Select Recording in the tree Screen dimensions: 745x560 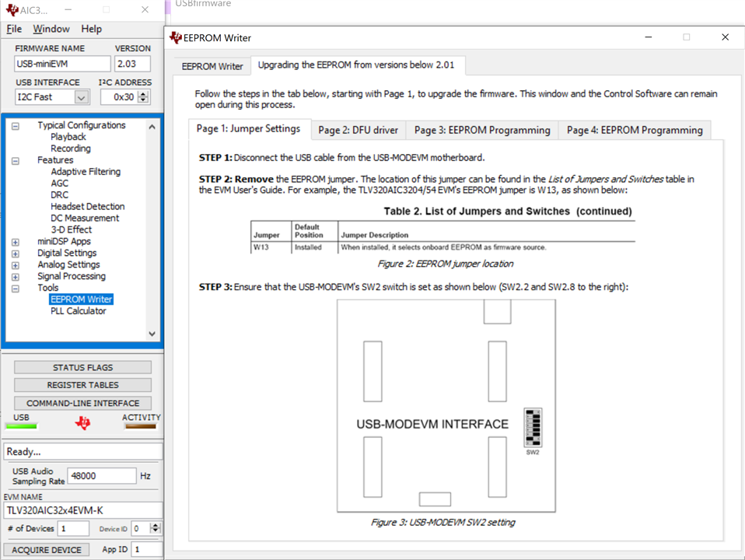71,149
